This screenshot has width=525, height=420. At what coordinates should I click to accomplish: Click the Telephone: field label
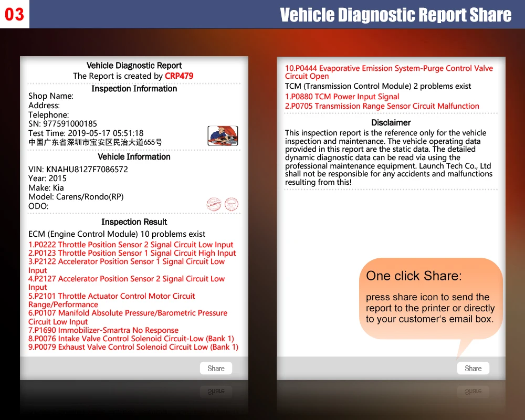[x=48, y=115]
